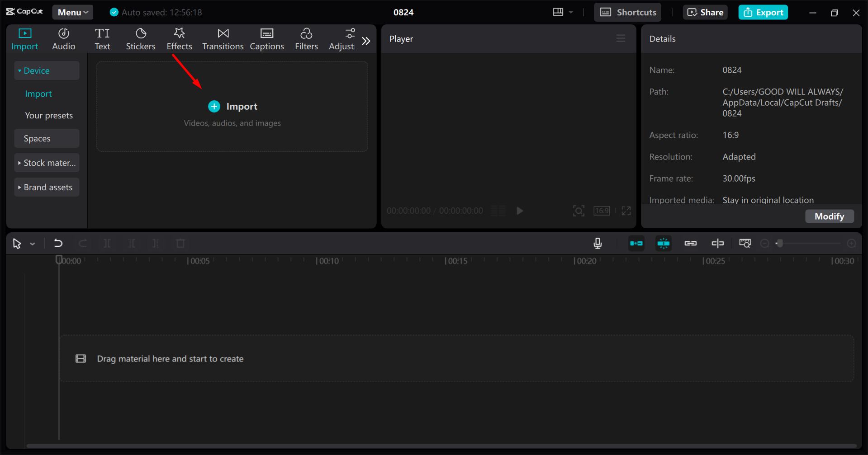Viewport: 868px width, 455px height.
Task: Open the Menu dropdown
Action: coord(72,12)
